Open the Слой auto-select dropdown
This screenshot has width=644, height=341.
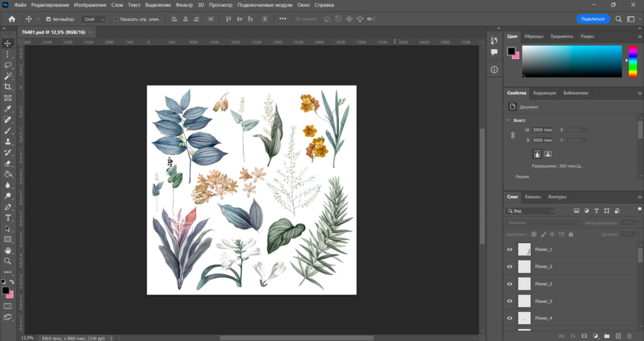tap(94, 19)
